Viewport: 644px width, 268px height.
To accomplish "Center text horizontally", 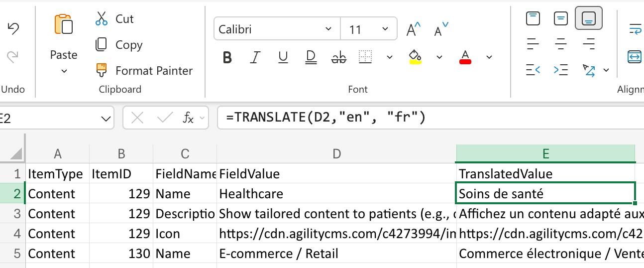I will click(561, 44).
